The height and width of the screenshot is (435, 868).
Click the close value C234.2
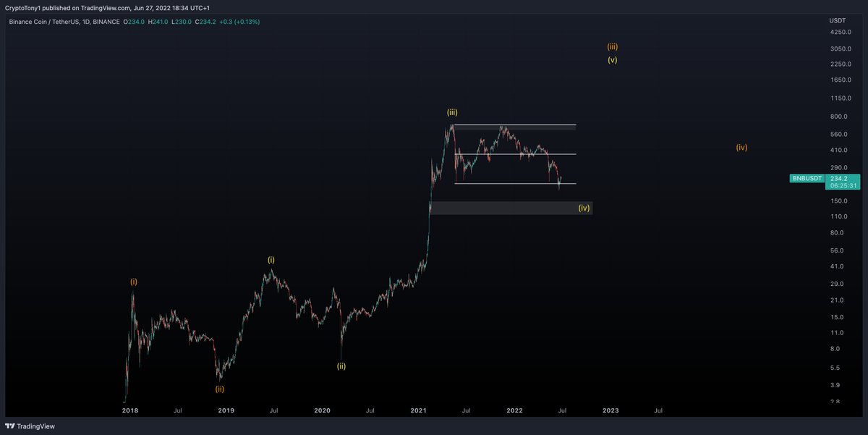click(x=206, y=22)
